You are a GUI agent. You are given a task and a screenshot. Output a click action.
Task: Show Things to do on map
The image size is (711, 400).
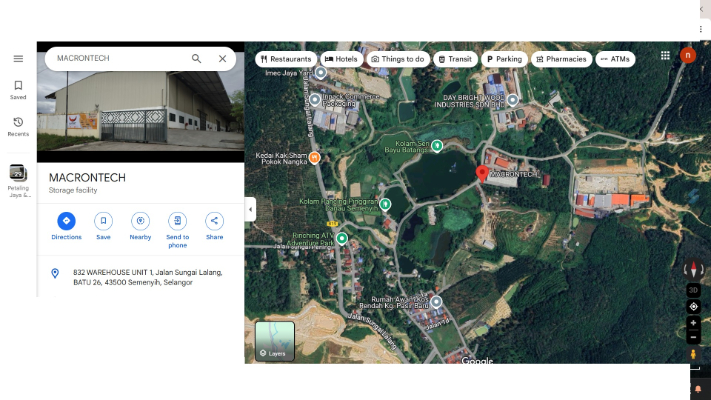[398, 59]
